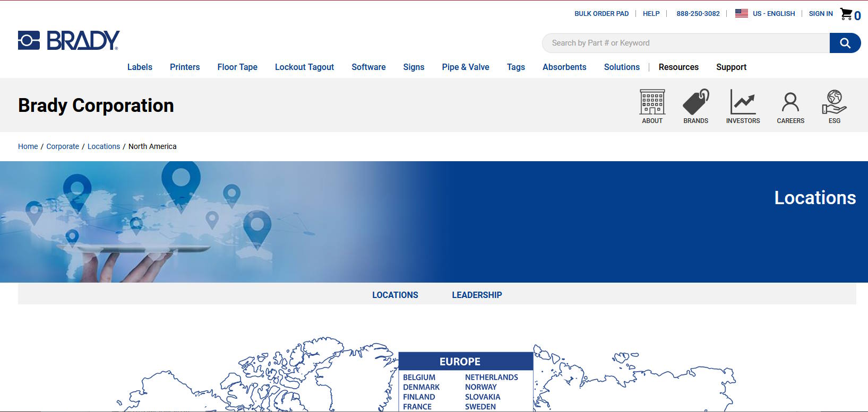Image resolution: width=868 pixels, height=412 pixels.
Task: Select NORWAY in the Europe list
Action: [x=481, y=387]
